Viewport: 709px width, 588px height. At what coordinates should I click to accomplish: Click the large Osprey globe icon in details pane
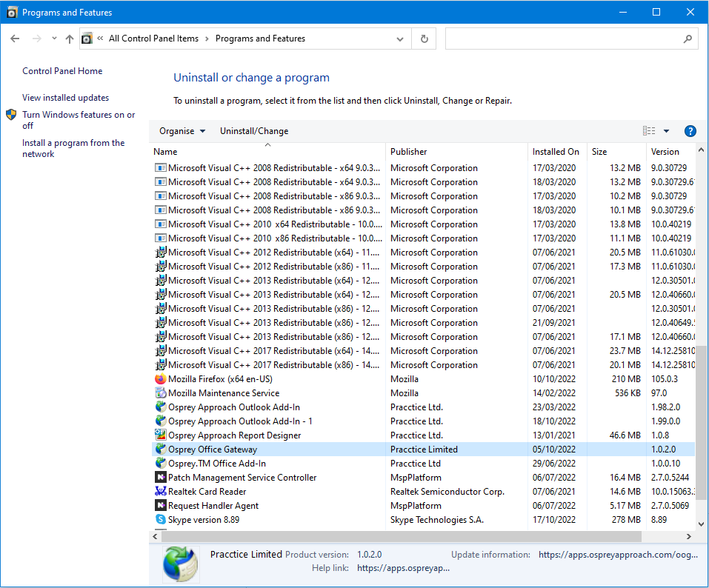click(181, 564)
